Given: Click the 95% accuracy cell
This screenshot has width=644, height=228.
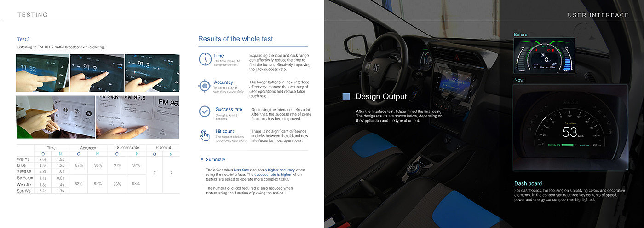Looking at the screenshot, I should tap(98, 183).
